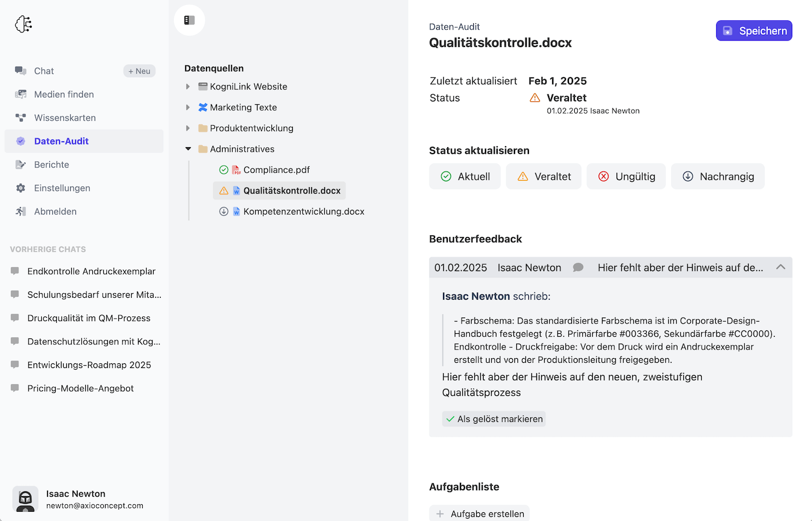Open the Wissenskarten icon
The image size is (812, 521).
(19, 117)
